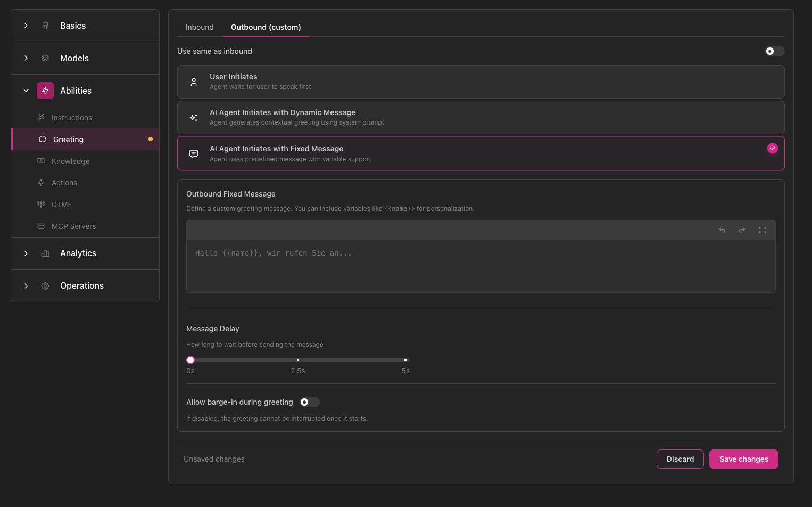Click the Save changes button
812x507 pixels.
coord(743,459)
